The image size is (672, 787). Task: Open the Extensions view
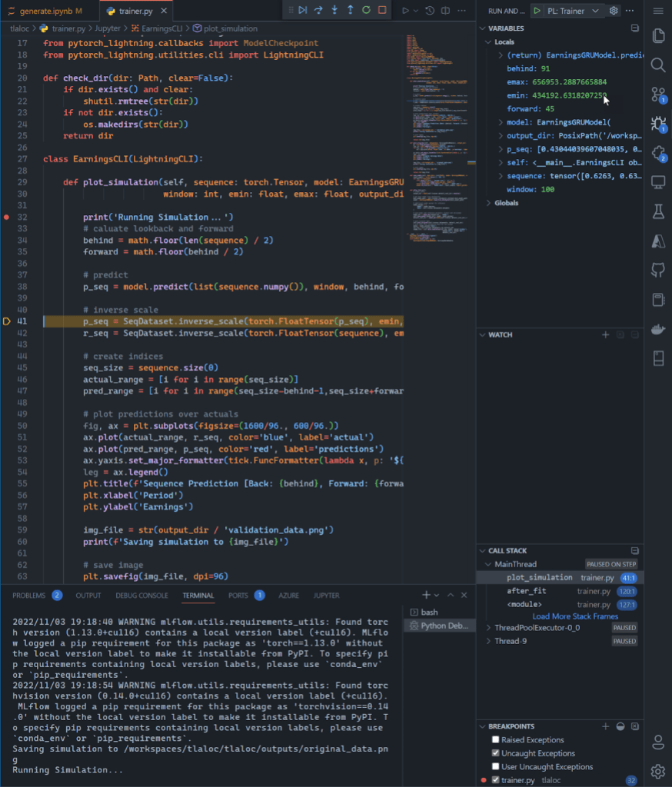pos(658,154)
